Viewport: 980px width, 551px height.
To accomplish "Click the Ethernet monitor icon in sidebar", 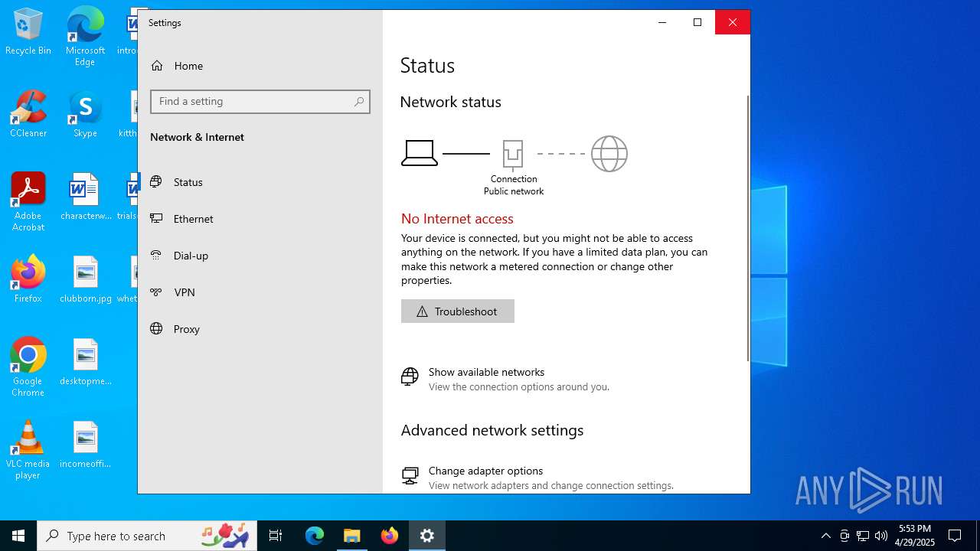I will click(156, 218).
